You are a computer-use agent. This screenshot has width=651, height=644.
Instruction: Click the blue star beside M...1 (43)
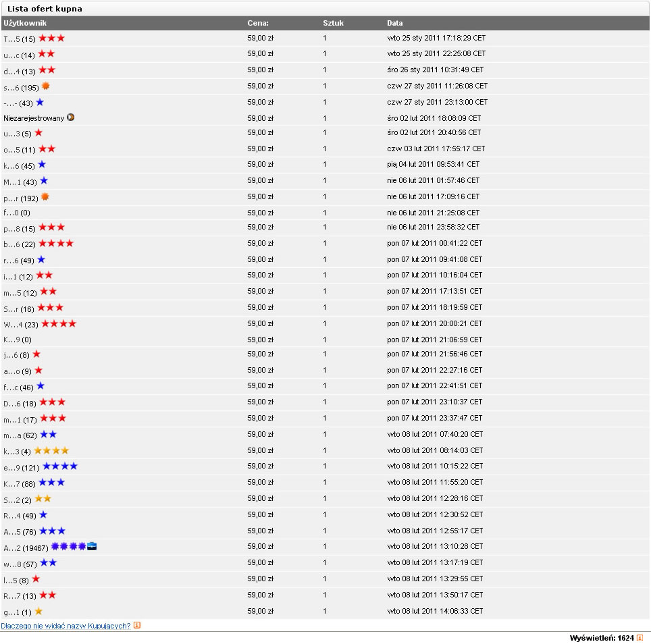click(x=44, y=181)
